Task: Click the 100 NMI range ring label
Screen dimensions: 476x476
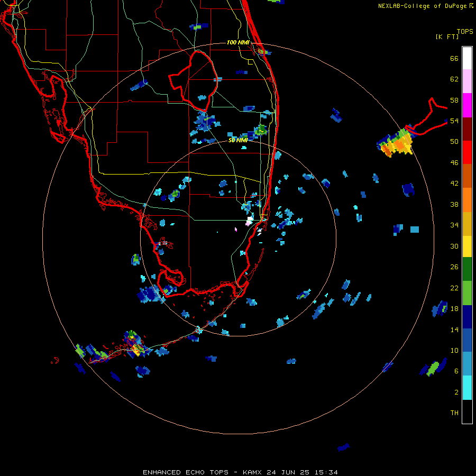Action: click(x=238, y=42)
